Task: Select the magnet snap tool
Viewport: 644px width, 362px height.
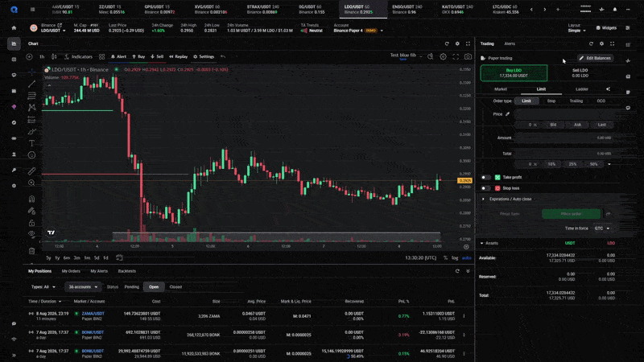Action: coord(31,199)
